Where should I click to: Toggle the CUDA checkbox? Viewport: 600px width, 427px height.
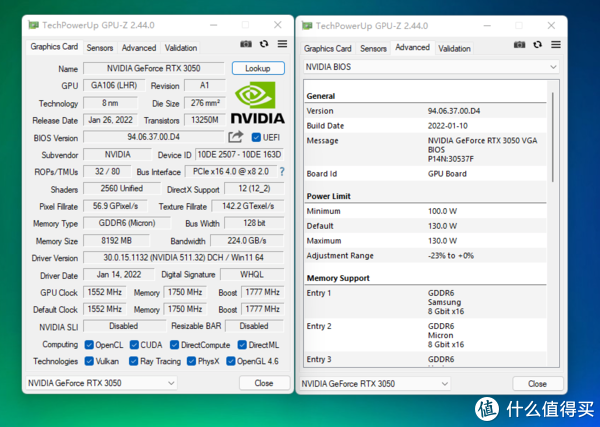point(134,345)
